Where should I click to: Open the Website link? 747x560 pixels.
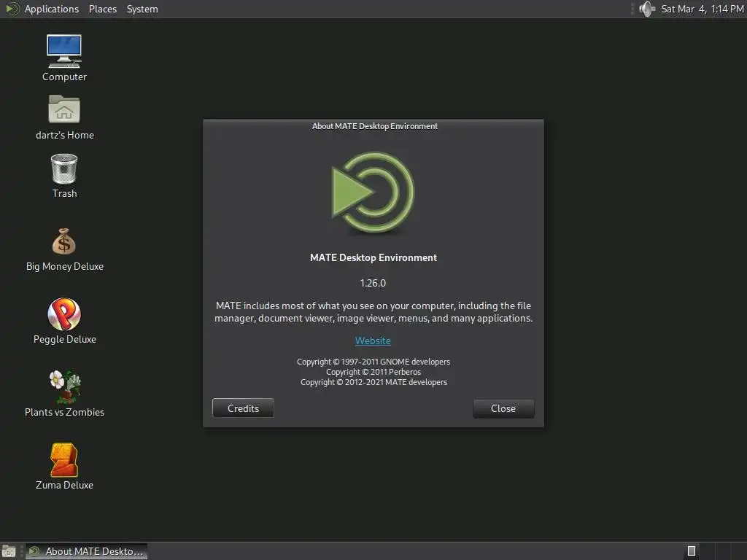373,341
